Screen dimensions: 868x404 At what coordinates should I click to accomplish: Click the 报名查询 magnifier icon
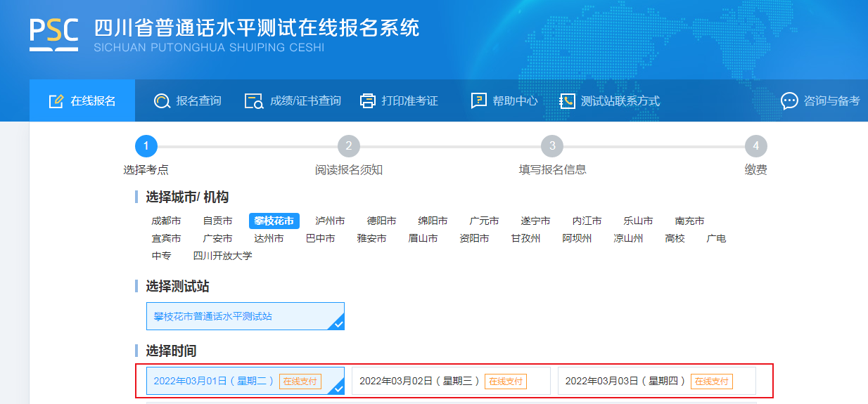coord(162,101)
